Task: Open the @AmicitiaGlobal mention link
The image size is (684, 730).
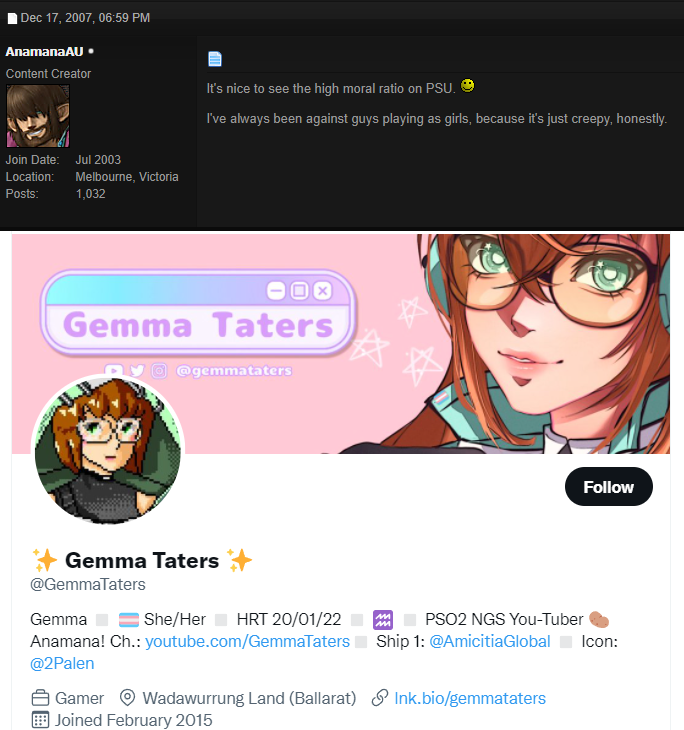Action: click(x=489, y=641)
